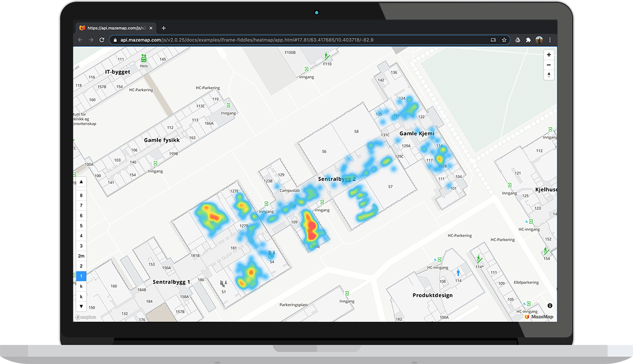The height and width of the screenshot is (364, 633).
Task: Click the Inngang entrance icon below F100B
Action: point(306,69)
